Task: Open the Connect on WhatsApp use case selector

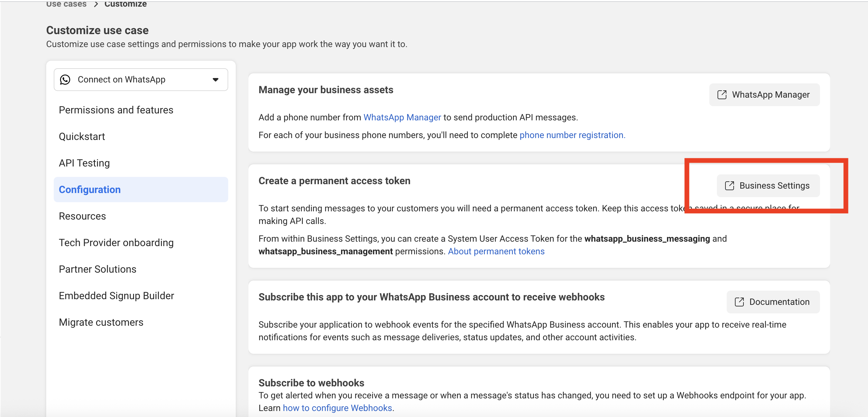Action: tap(141, 80)
